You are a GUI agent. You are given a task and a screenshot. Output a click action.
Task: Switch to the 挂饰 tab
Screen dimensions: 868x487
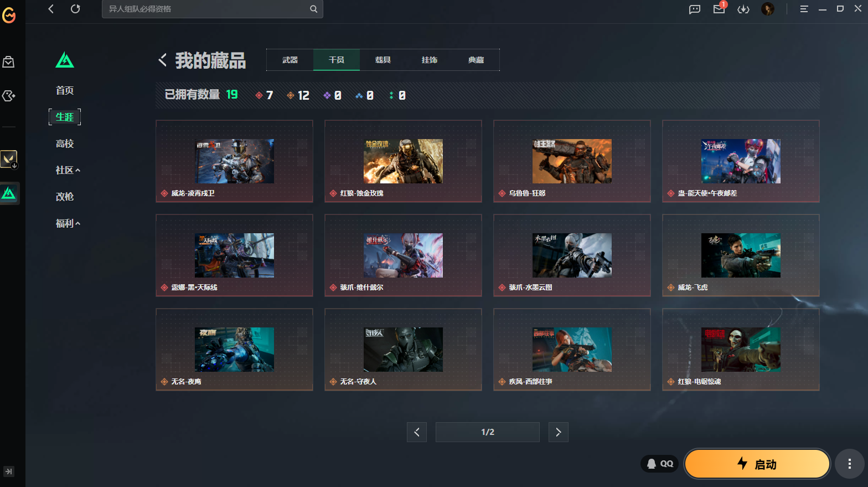point(430,60)
